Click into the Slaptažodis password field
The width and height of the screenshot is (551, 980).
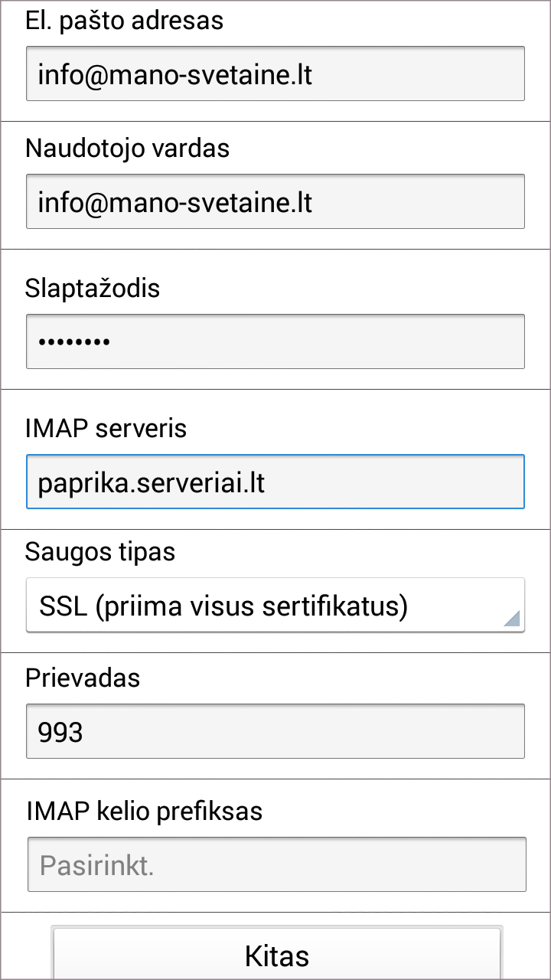coord(275,341)
